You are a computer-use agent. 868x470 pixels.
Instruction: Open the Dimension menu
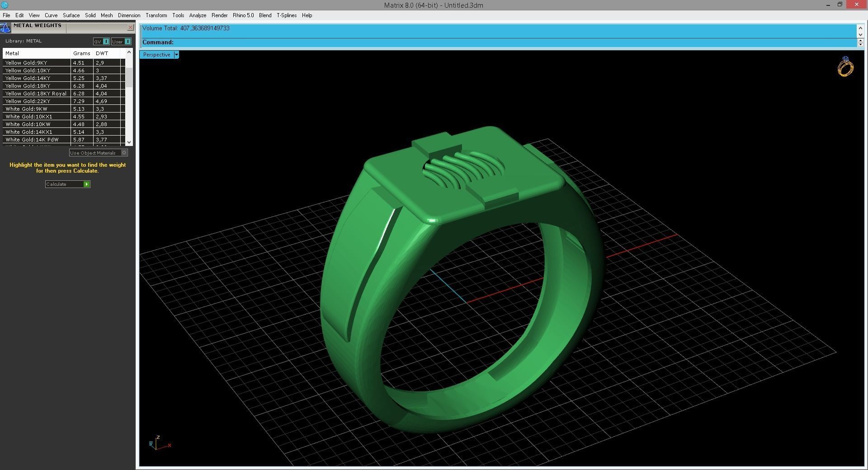coord(129,15)
